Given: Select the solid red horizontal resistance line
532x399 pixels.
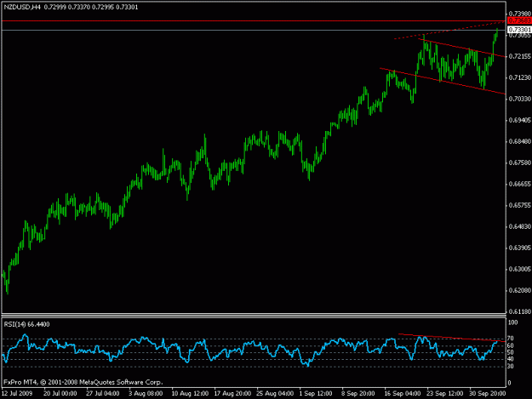Looking at the screenshot, I should click(254, 21).
